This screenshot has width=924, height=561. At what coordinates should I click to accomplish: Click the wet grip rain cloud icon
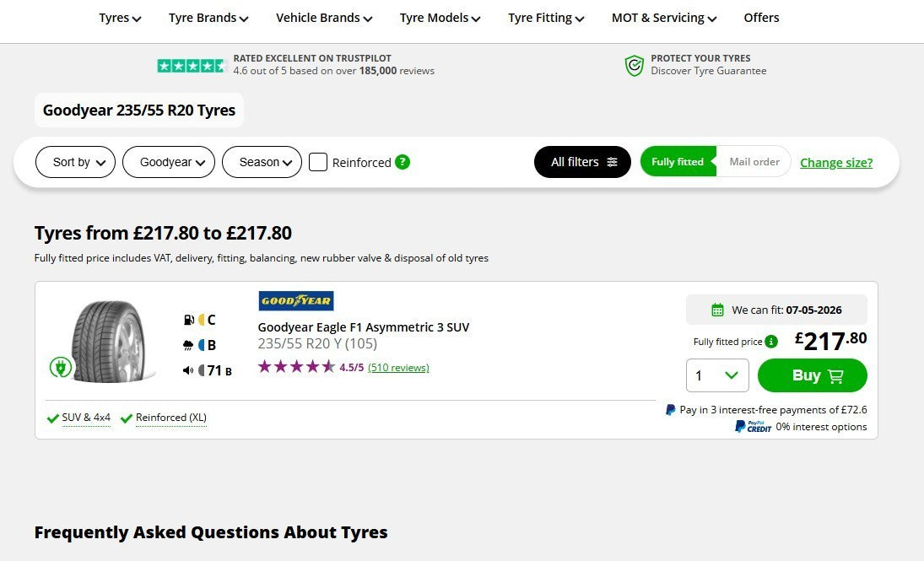click(x=188, y=345)
